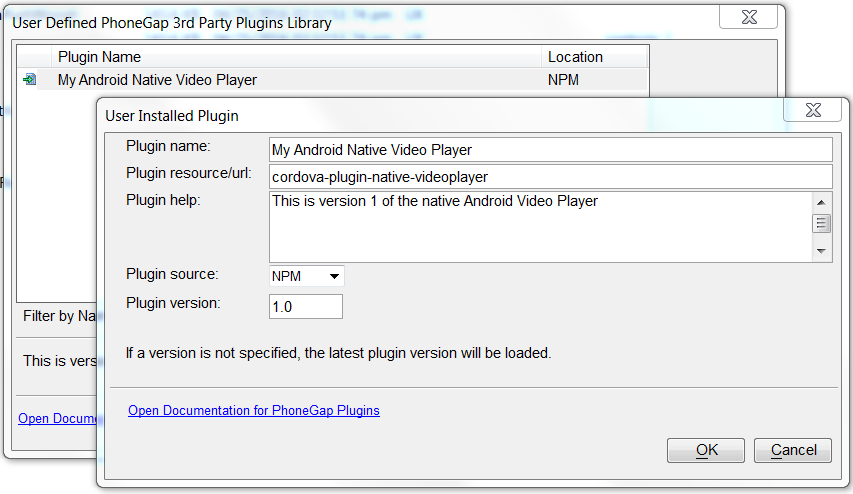Click the Plugin help scrollbar up arrow
The height and width of the screenshot is (494, 853).
[821, 202]
